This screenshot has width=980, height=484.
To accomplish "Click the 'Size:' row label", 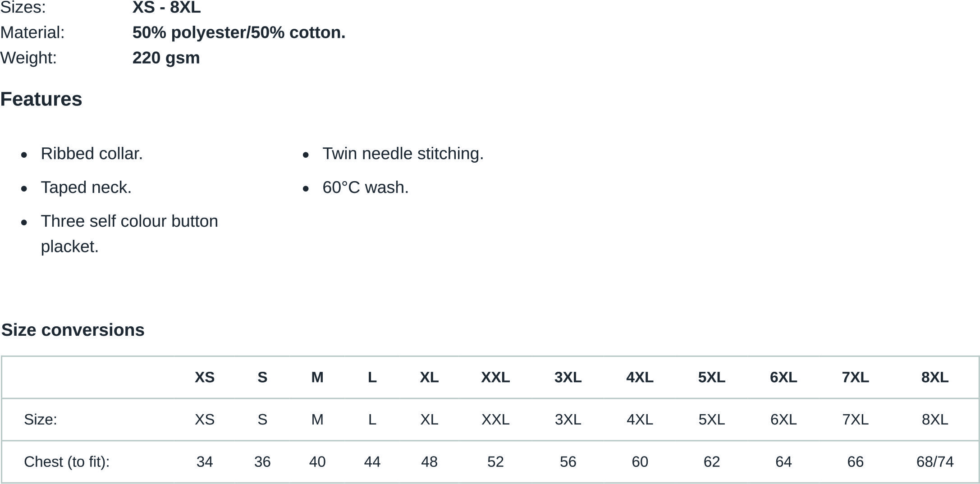I will pos(41,420).
